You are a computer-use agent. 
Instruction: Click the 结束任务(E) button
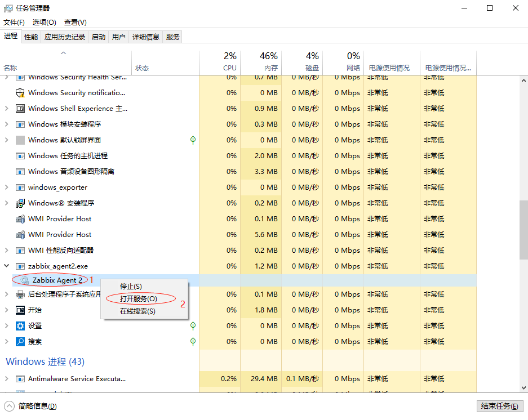(499, 406)
